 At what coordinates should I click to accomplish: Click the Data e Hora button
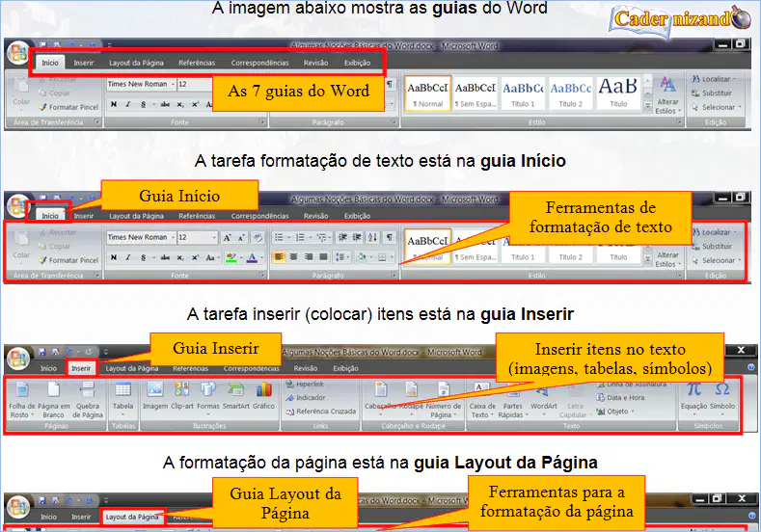(620, 398)
